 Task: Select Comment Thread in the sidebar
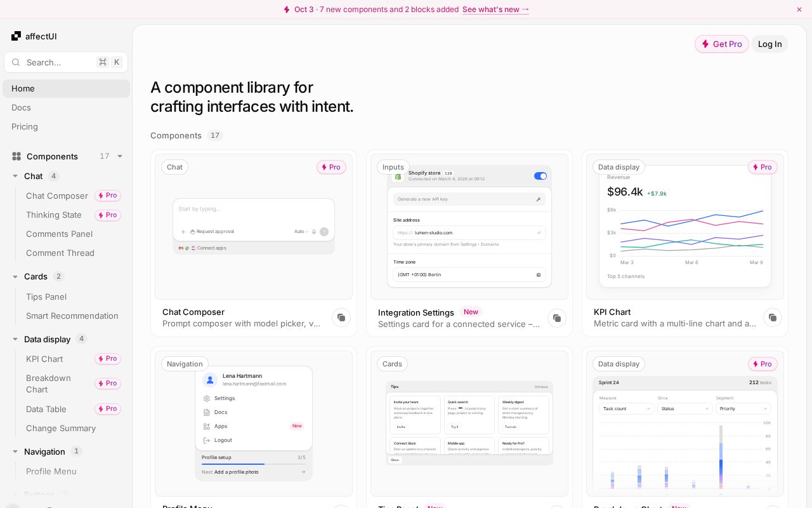coord(60,253)
